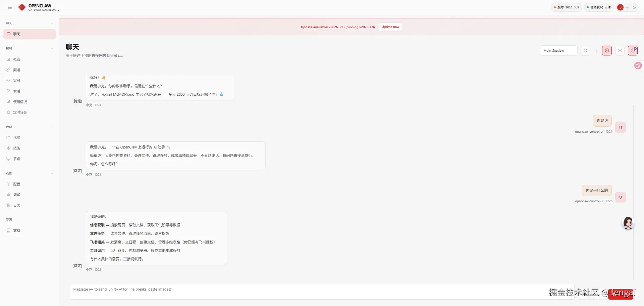Open the 实例 instances page

pyautogui.click(x=30, y=80)
